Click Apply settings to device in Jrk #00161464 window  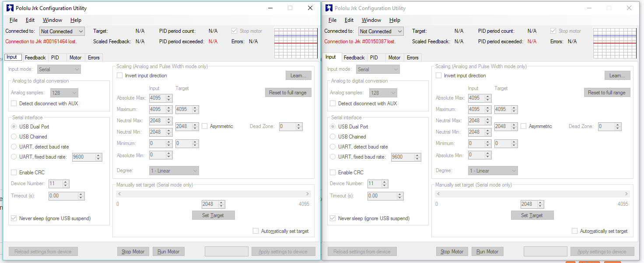[283, 252]
